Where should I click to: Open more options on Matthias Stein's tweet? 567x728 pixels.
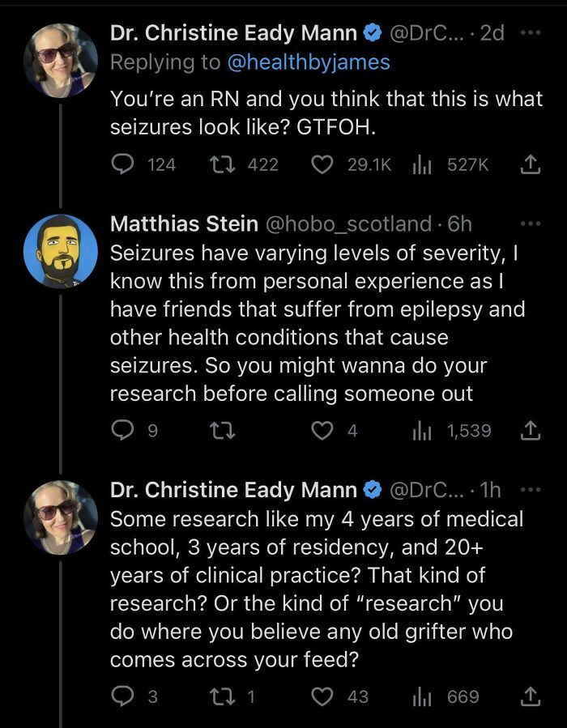pos(531,223)
